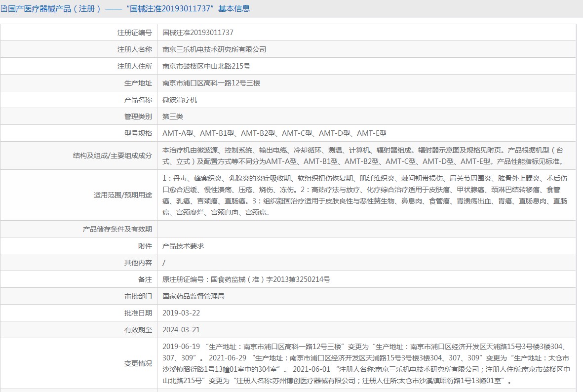The width and height of the screenshot is (583, 392).
Task: Select the "备注" row label
Action: tap(145, 279)
